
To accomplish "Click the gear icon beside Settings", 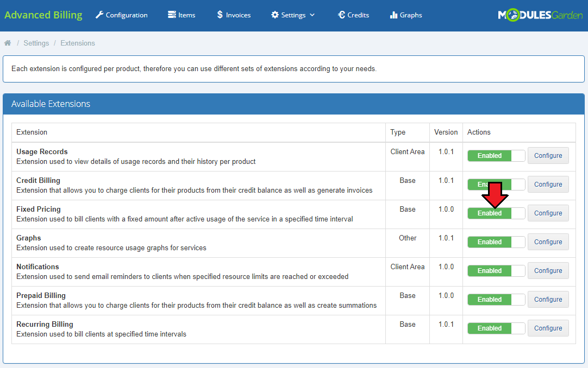I will [x=275, y=15].
